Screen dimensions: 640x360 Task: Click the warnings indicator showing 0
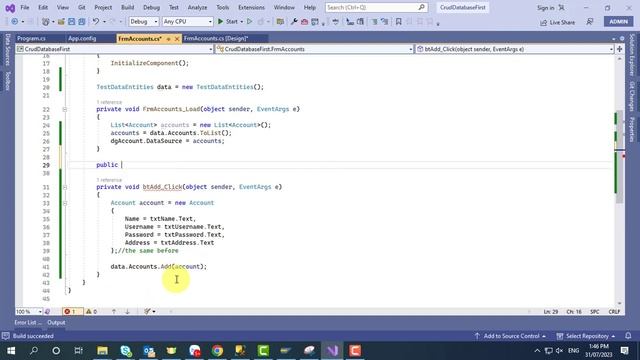click(91, 311)
